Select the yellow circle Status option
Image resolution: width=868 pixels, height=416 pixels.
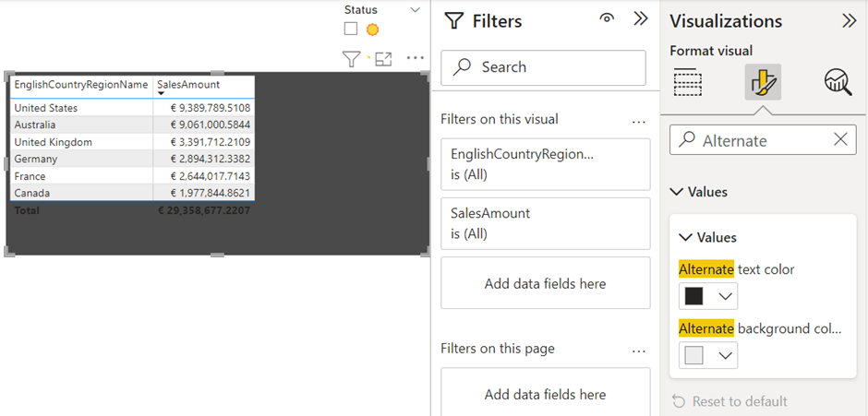pyautogui.click(x=372, y=30)
